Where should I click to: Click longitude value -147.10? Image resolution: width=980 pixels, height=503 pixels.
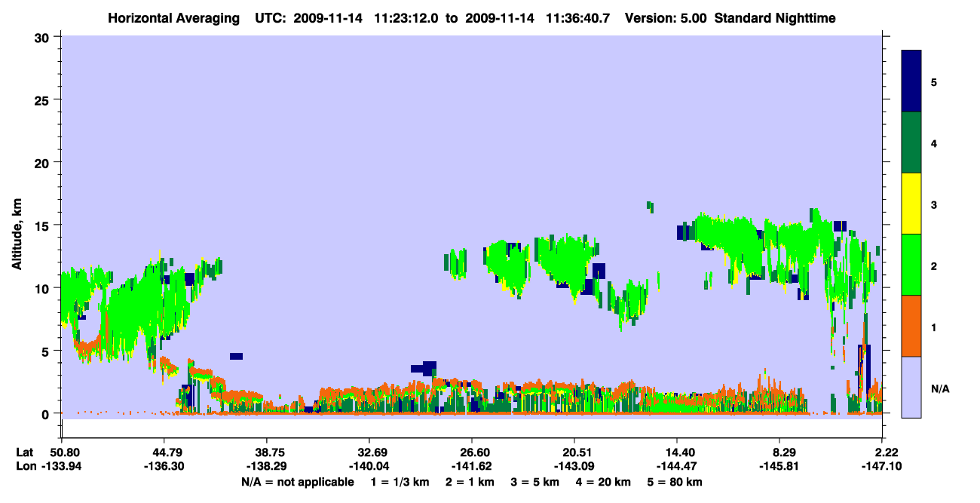(882, 467)
